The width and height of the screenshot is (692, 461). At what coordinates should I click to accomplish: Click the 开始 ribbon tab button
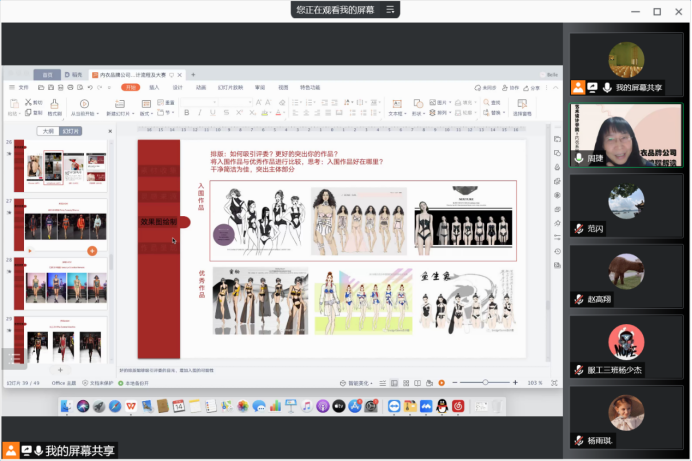click(x=129, y=88)
